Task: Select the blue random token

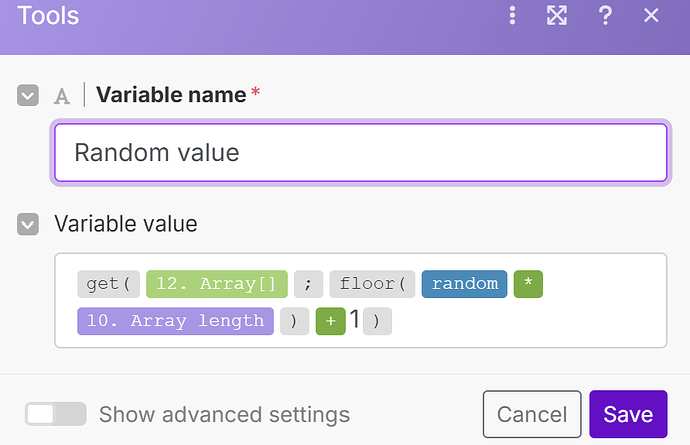Action: (464, 284)
